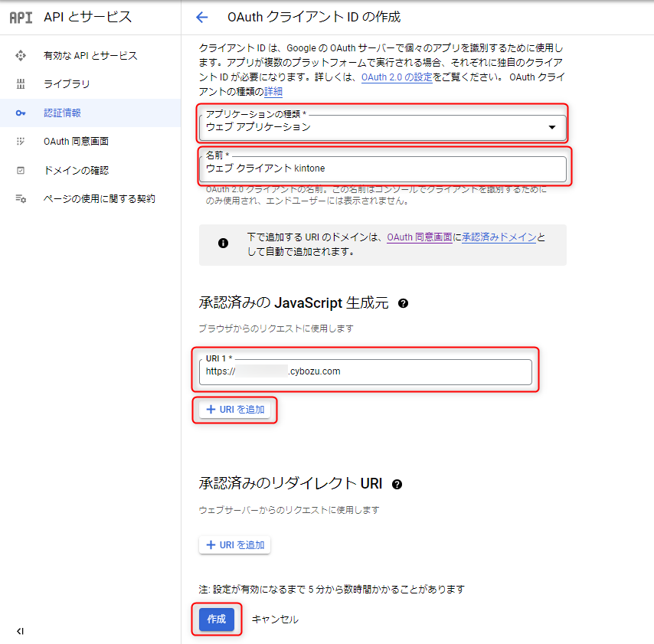Click the info icon in the gray notice box
This screenshot has width=654, height=644.
[x=223, y=243]
